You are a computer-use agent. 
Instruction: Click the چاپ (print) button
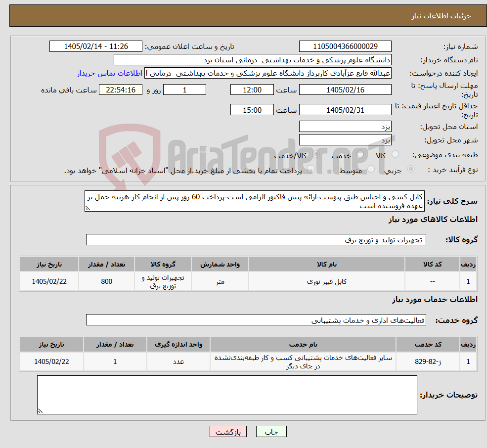click(271, 432)
